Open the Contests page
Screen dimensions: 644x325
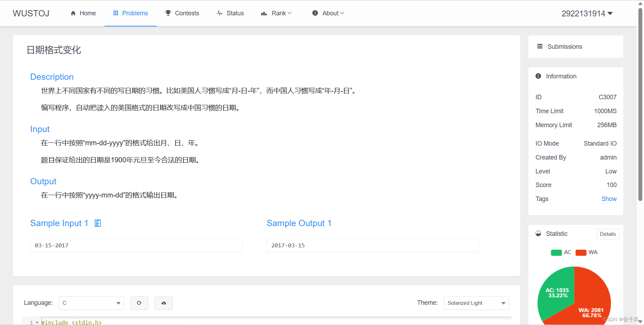182,13
